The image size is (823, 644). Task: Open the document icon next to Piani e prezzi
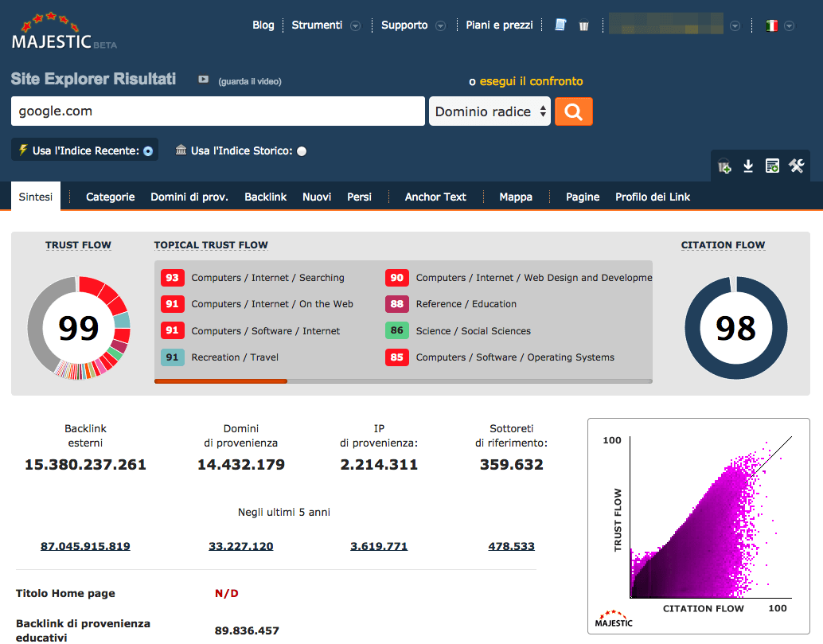click(560, 25)
